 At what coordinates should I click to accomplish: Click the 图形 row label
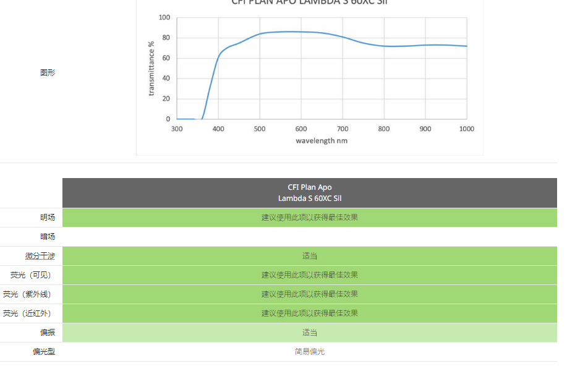pos(48,73)
